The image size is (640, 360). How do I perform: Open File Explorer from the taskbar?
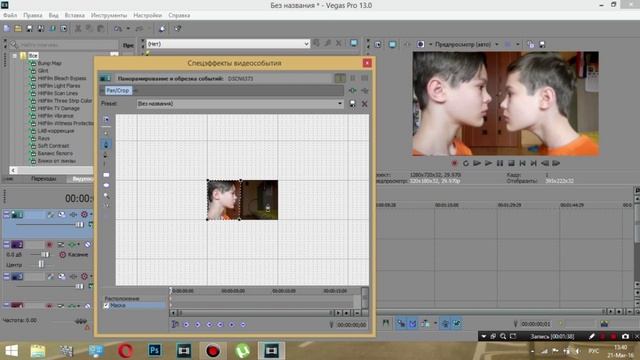click(x=38, y=351)
